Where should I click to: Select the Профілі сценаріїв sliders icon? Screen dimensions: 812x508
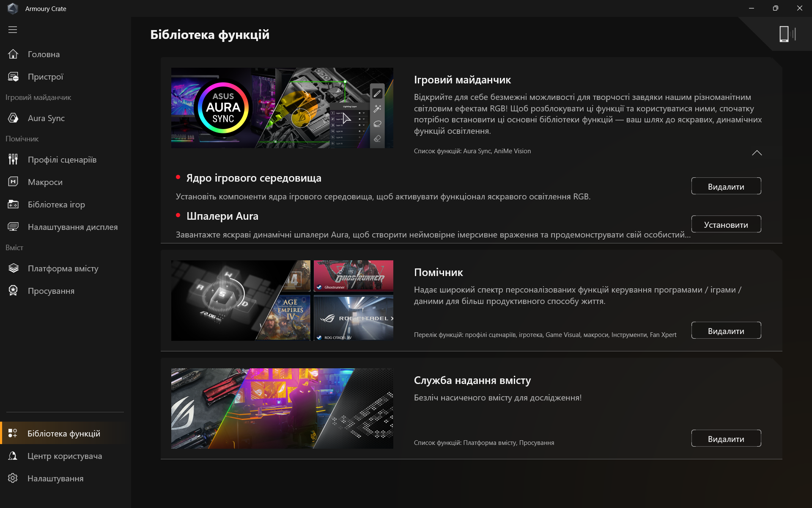click(x=13, y=160)
